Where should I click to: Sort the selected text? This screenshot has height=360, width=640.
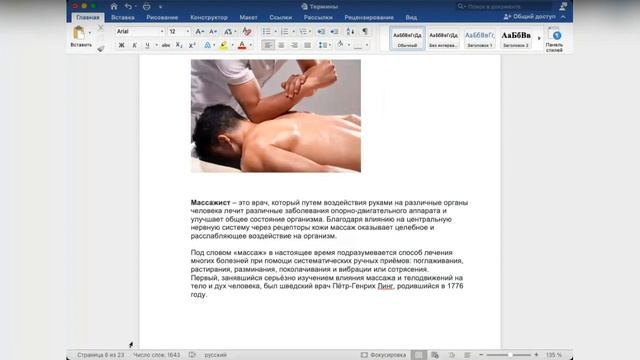pyautogui.click(x=351, y=31)
